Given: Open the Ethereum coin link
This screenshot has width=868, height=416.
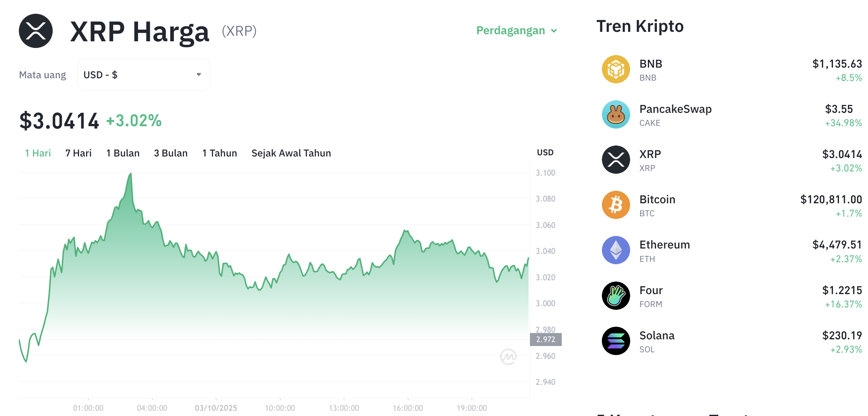Looking at the screenshot, I should 664,245.
